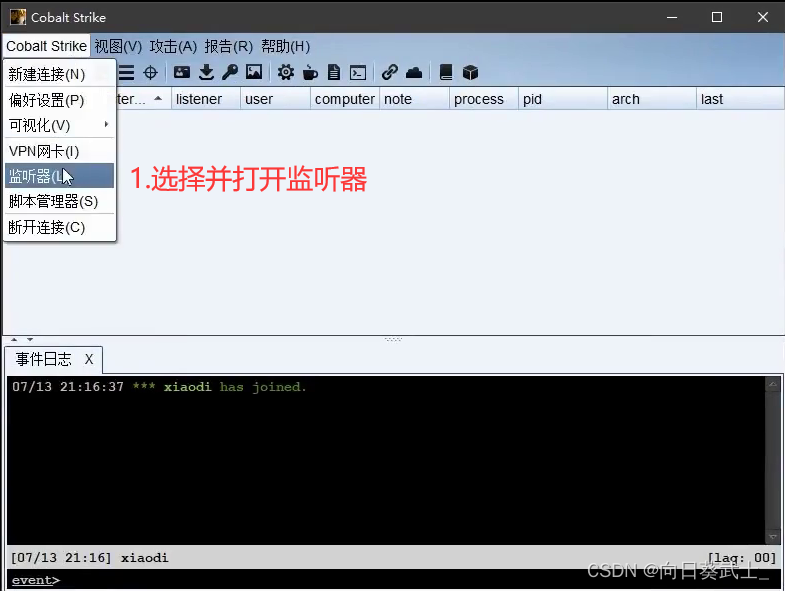
Task: Select 脚本管理器(S) menu entry
Action: 60,201
